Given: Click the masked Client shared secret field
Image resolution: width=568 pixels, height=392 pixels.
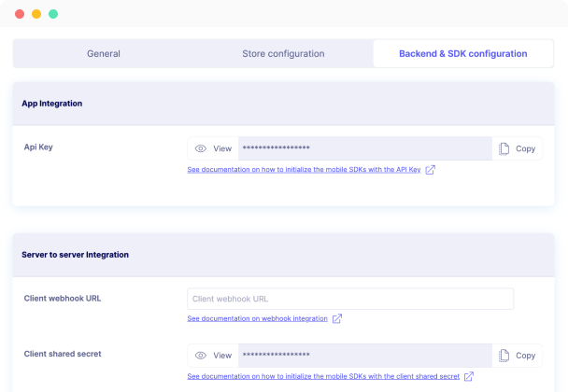Looking at the screenshot, I should click(365, 356).
